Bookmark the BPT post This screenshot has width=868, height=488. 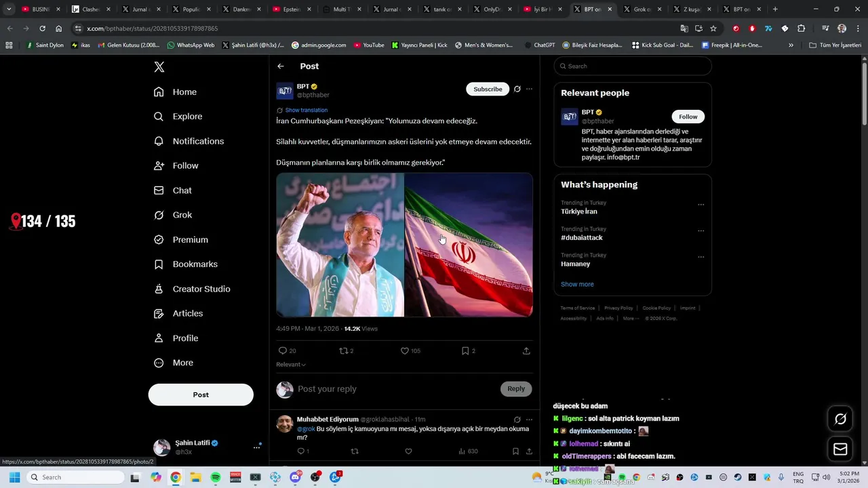[465, 350]
